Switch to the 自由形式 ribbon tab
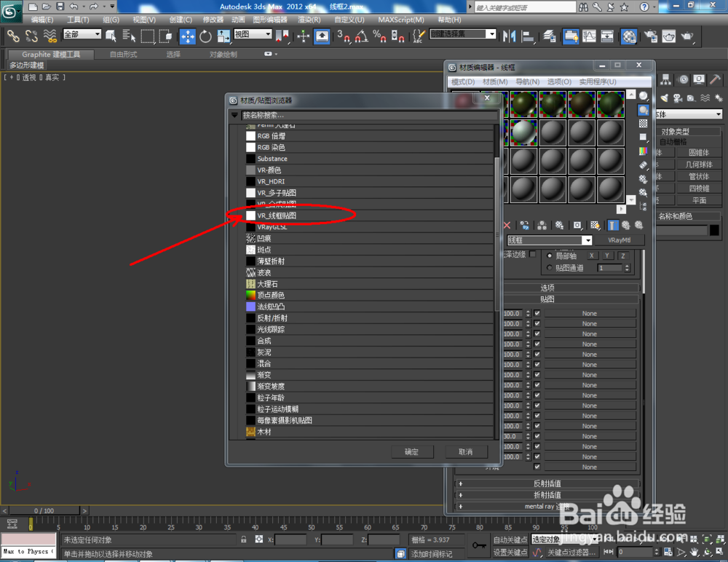The height and width of the screenshot is (562, 728). pos(124,55)
